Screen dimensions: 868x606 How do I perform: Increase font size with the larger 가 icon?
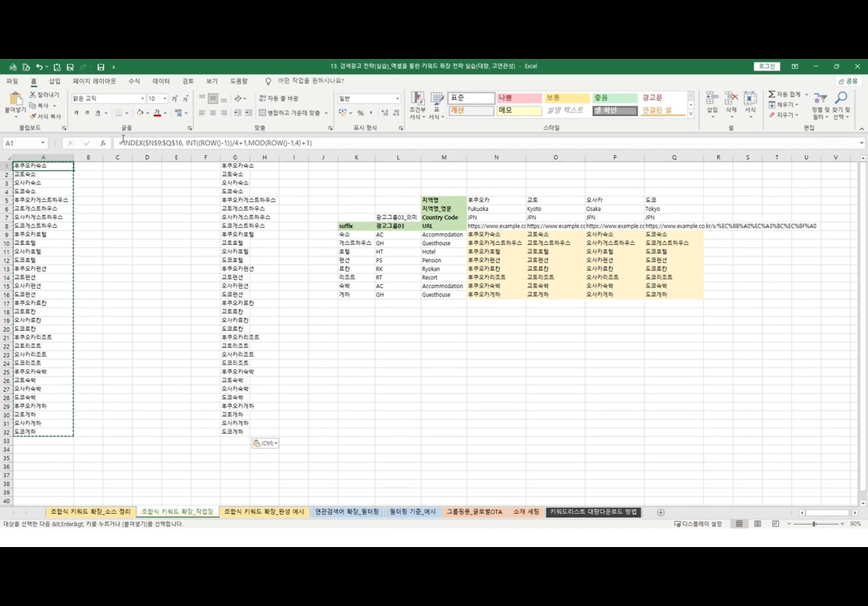[175, 99]
